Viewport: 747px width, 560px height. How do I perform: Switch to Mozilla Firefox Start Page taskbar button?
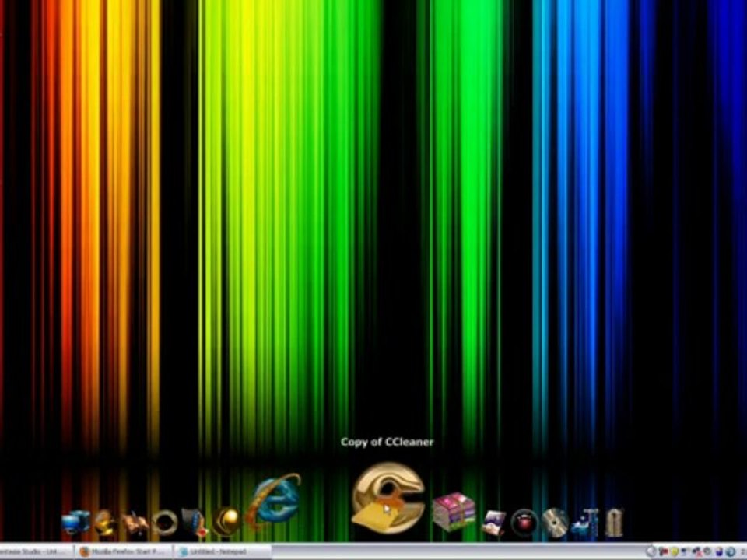[123, 552]
